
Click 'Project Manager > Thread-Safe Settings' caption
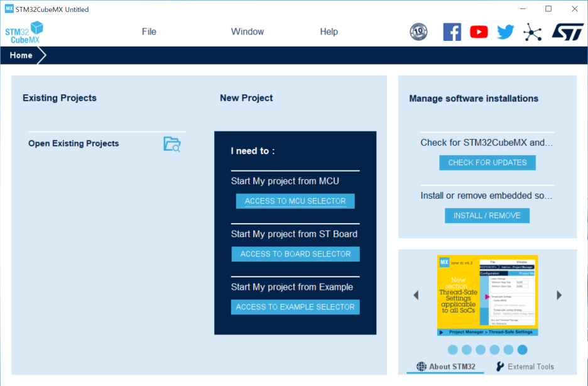pos(491,332)
